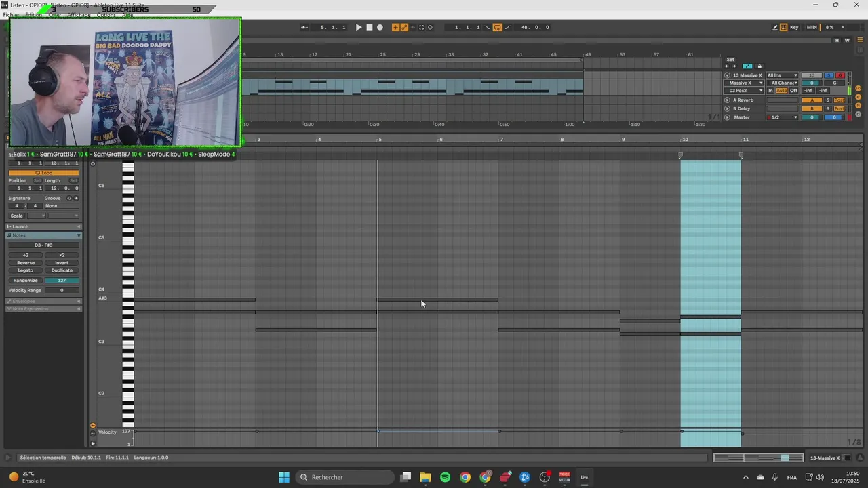868x488 pixels.
Task: Open the Master output 1/2 dropdown
Action: click(x=783, y=117)
